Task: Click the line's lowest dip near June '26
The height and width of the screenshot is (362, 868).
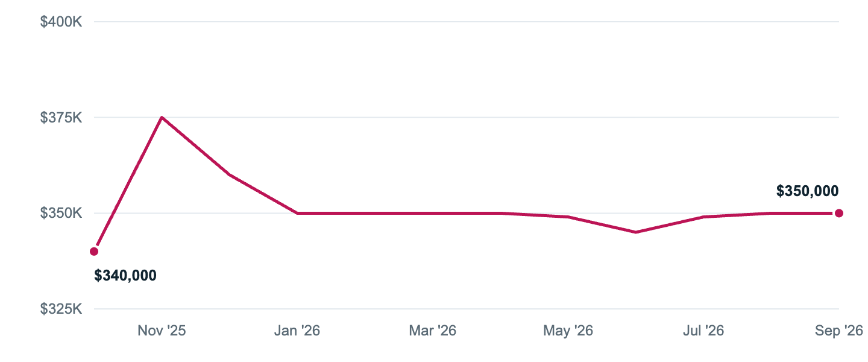Action: 635,232
